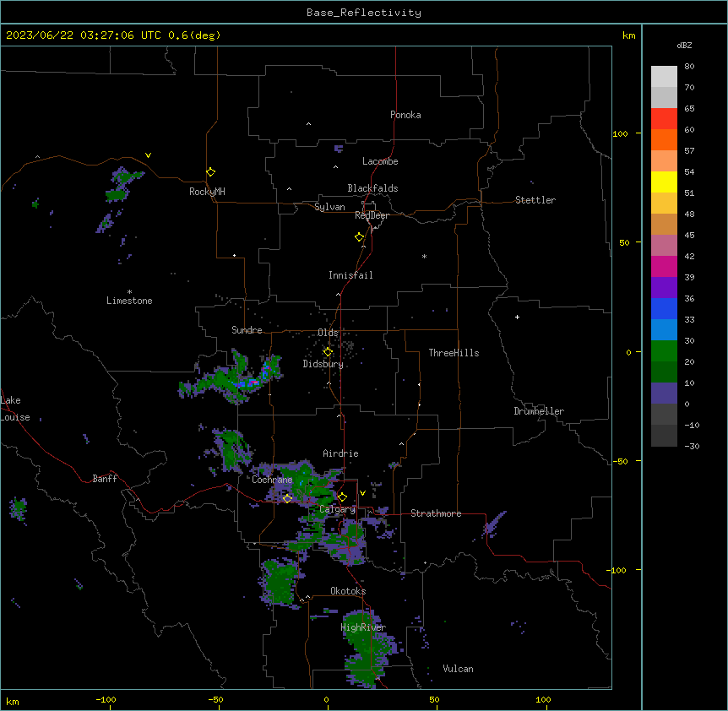Click the Blackfalds label
Screen dimensions: 728x711
[372, 188]
